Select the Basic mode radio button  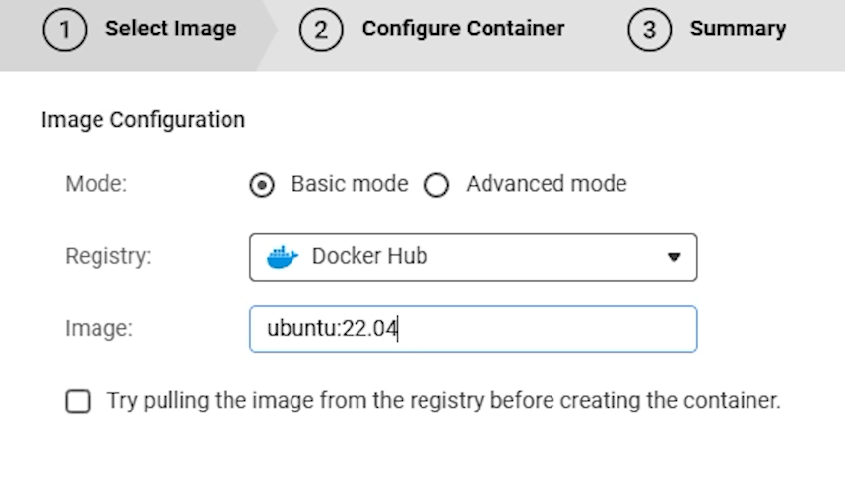click(262, 185)
